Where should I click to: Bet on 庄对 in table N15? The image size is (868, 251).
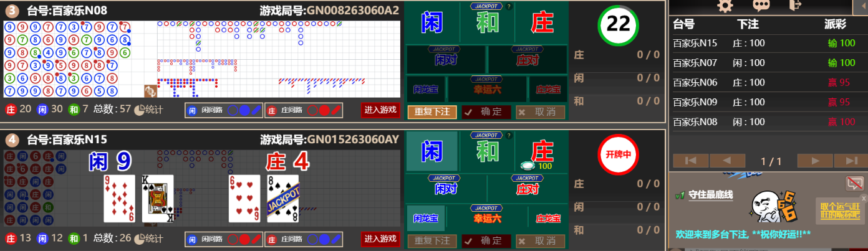(x=528, y=188)
